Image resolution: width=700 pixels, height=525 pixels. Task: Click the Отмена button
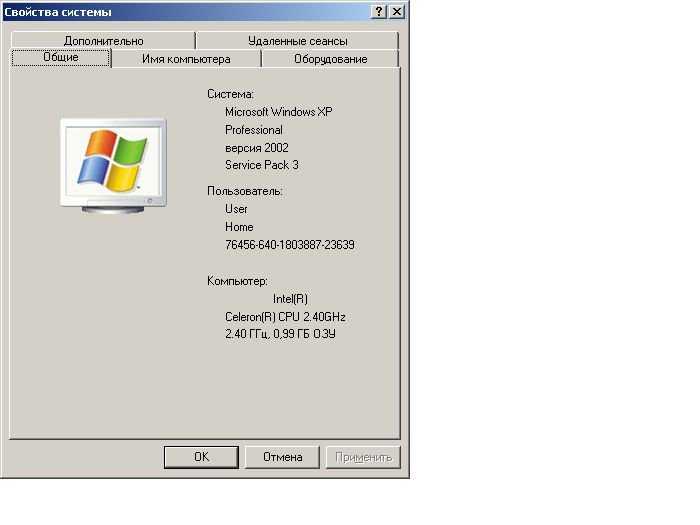pyautogui.click(x=283, y=457)
